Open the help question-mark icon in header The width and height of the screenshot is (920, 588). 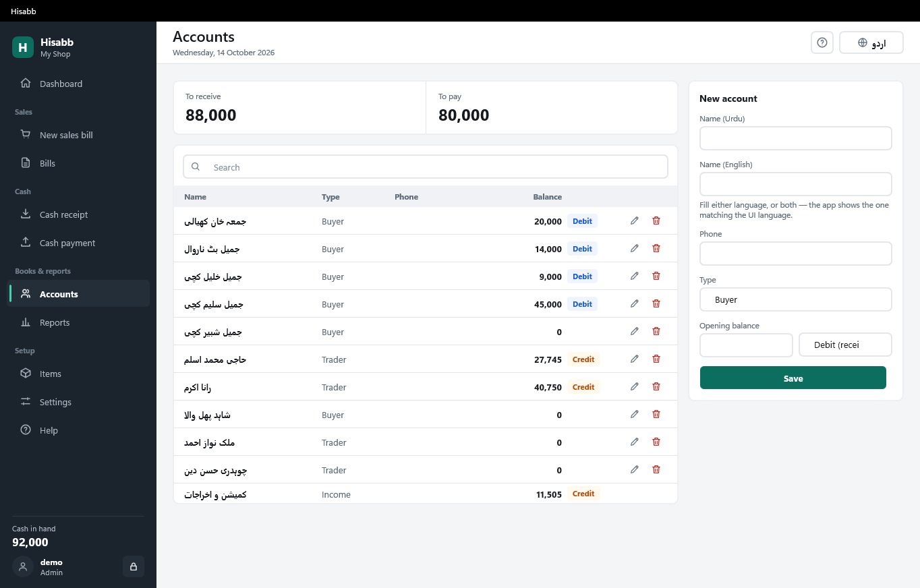pyautogui.click(x=822, y=42)
